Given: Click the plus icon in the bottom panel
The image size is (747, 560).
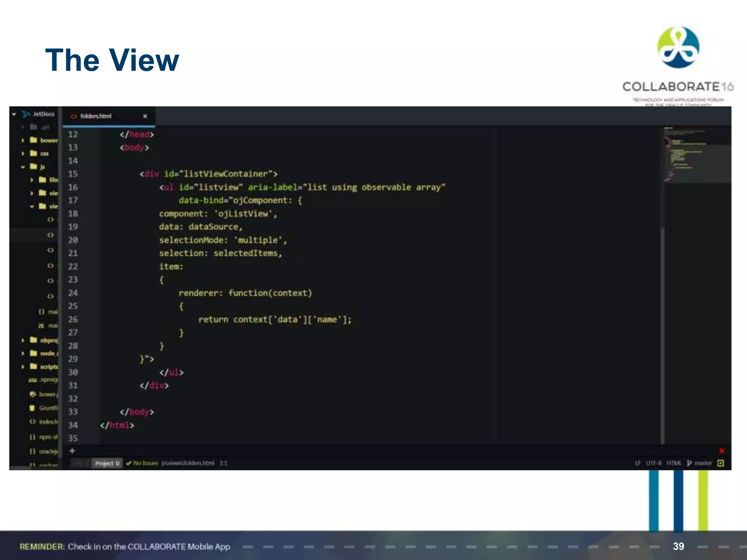Looking at the screenshot, I should 72,451.
